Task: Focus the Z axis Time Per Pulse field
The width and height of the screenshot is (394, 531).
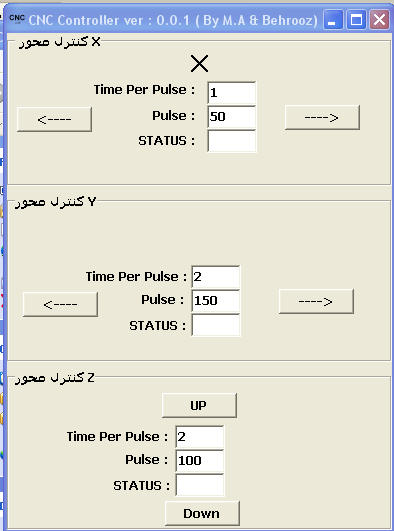Action: (x=200, y=437)
